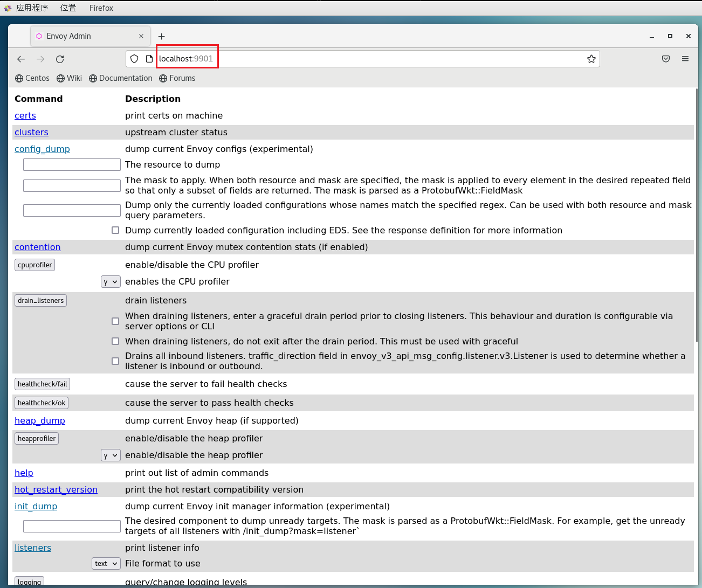
Task: Click the config_dump mask input field
Action: [72, 185]
